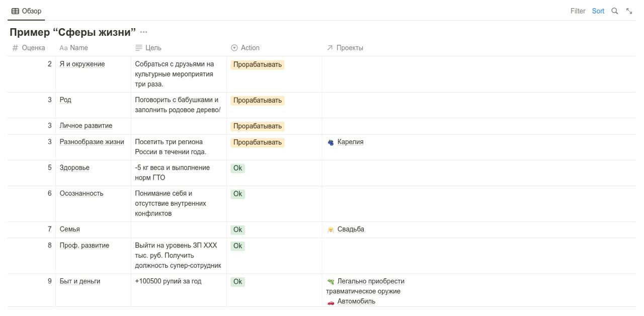Open the Filter options
This screenshot has width=644, height=316.
coord(578,11)
